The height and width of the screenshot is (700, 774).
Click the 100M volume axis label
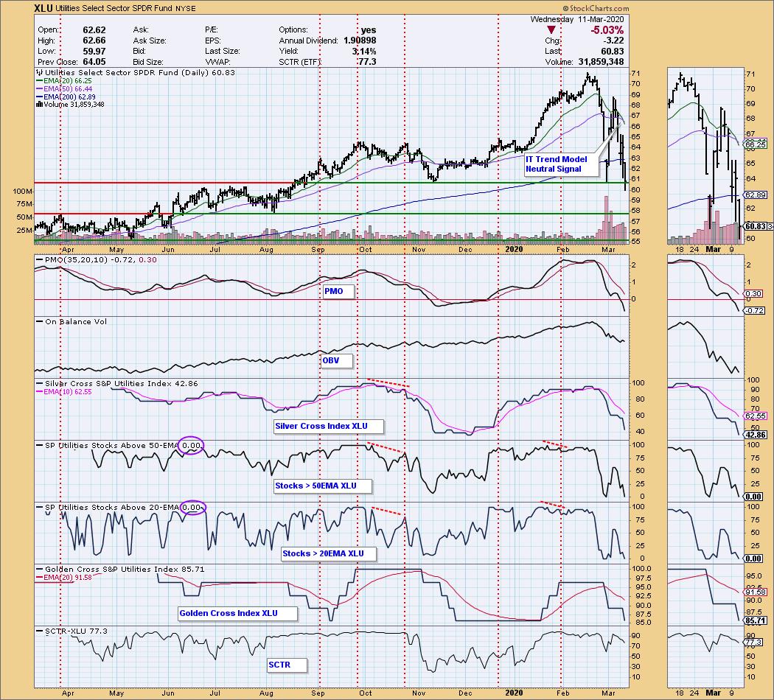pyautogui.click(x=22, y=192)
